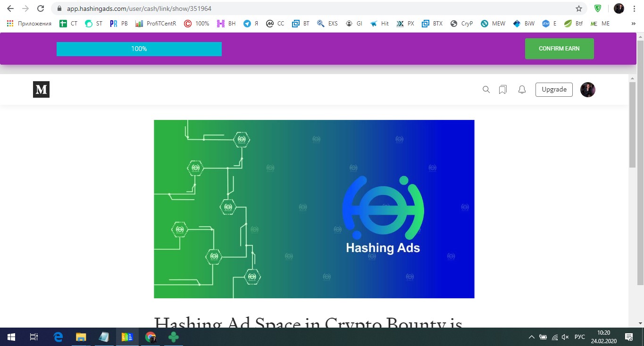644x346 pixels.
Task: Reload the current page
Action: click(41, 8)
